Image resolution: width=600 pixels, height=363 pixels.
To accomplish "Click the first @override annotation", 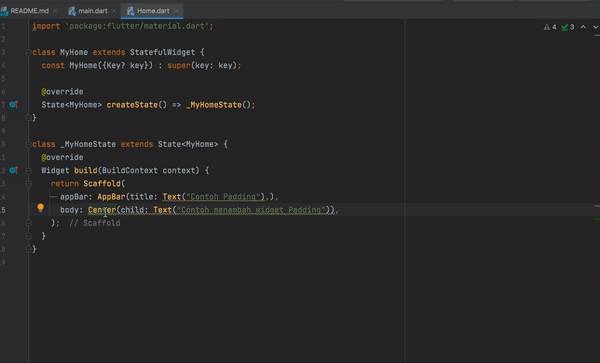I will pyautogui.click(x=62, y=92).
